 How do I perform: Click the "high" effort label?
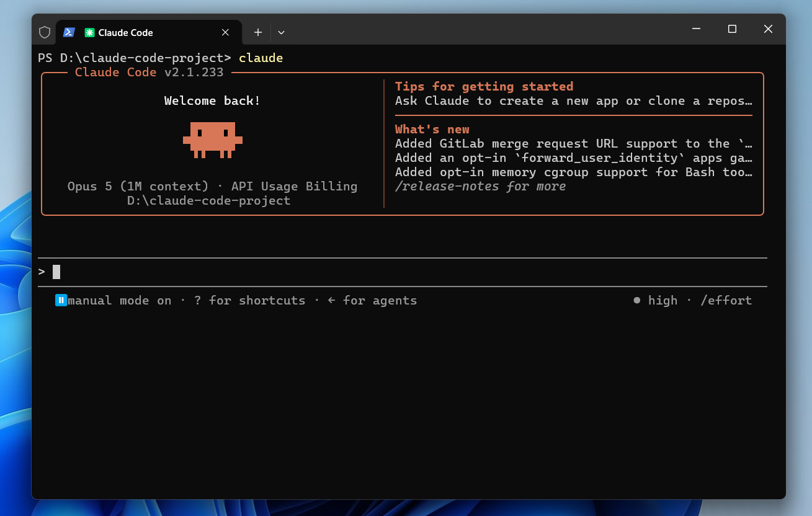663,300
